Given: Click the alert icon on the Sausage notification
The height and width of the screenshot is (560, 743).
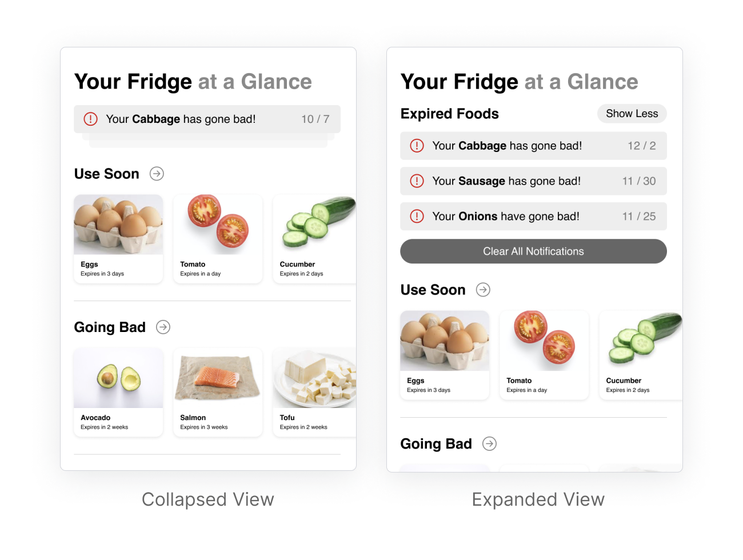Looking at the screenshot, I should coord(417,181).
